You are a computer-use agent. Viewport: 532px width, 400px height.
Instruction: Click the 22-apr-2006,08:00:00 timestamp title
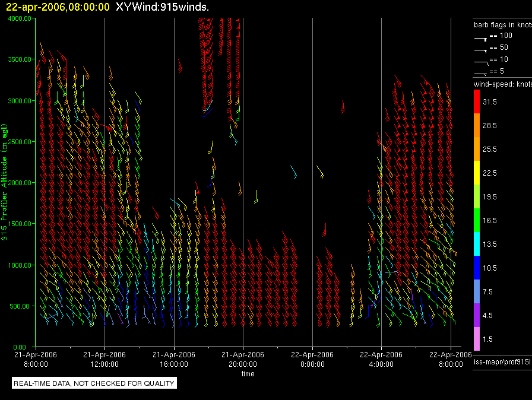[x=58, y=7]
